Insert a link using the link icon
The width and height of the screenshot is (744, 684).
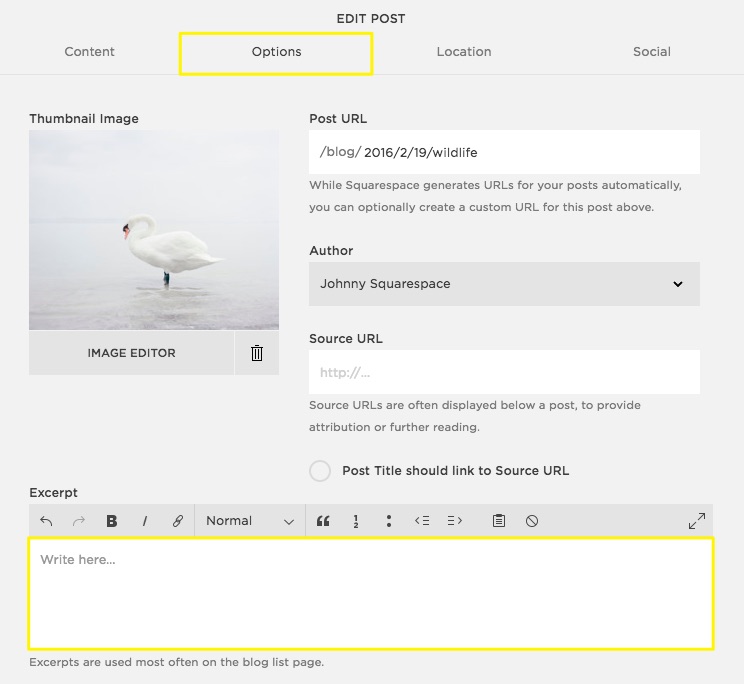click(178, 521)
